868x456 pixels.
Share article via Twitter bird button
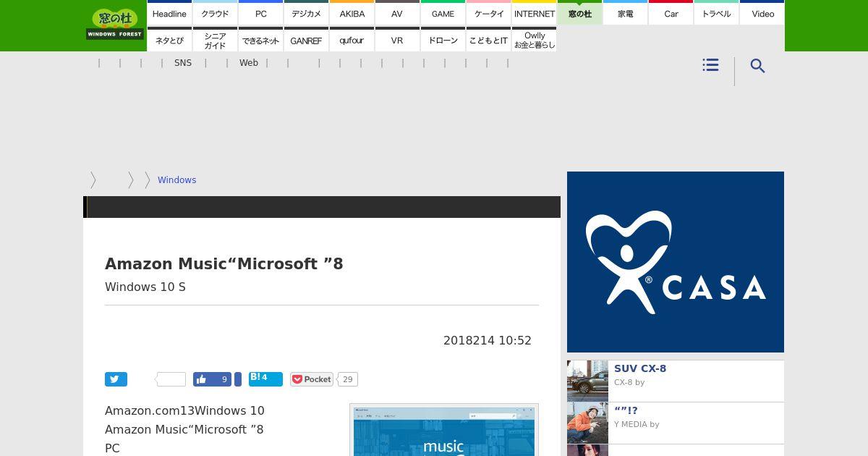tap(116, 379)
